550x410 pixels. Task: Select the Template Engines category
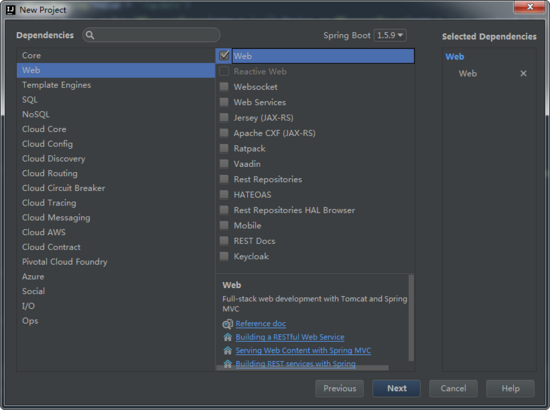[x=56, y=85]
